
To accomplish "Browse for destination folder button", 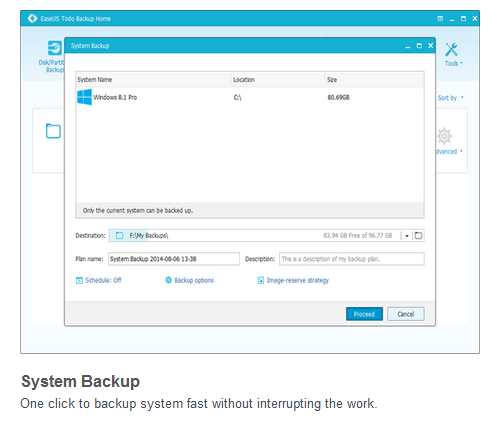I will pos(418,236).
